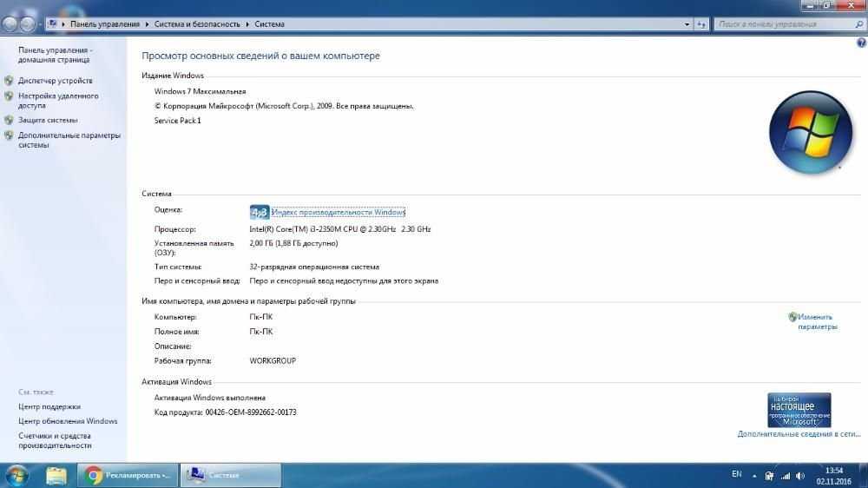Viewport: 868px width, 488px height.
Task: Open Device Manager (Диспетчер устройств) link
Action: [56, 81]
